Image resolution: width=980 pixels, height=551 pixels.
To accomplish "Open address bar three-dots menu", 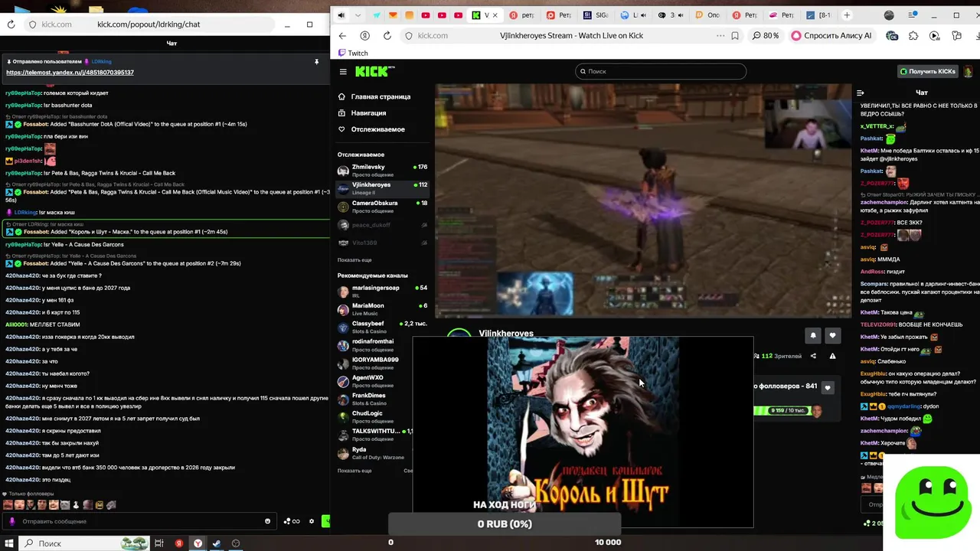I will (720, 35).
